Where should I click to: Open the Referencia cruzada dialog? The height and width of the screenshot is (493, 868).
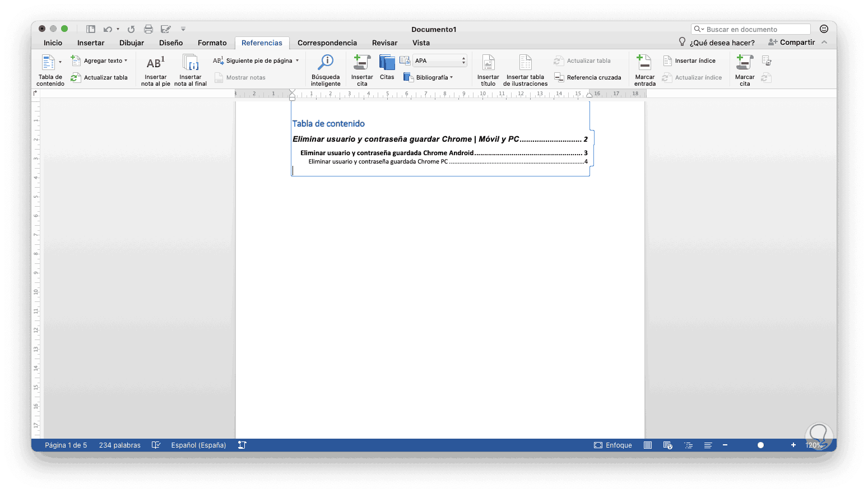point(588,78)
